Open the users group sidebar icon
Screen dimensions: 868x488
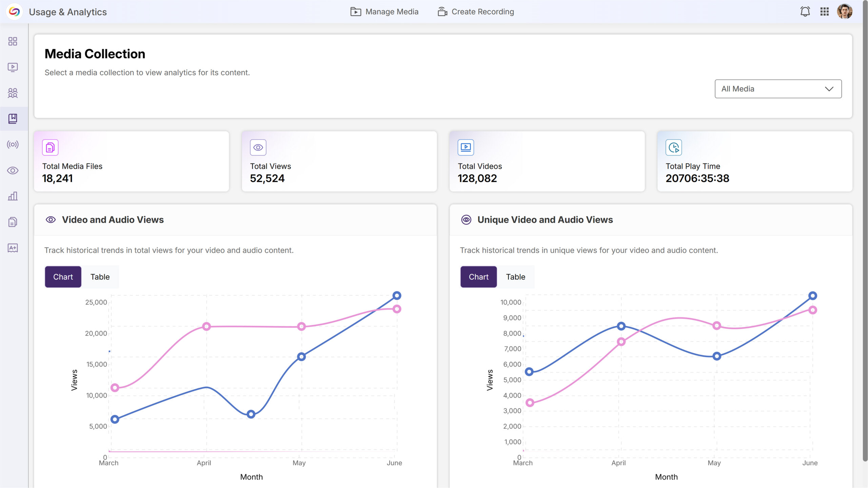(x=13, y=93)
